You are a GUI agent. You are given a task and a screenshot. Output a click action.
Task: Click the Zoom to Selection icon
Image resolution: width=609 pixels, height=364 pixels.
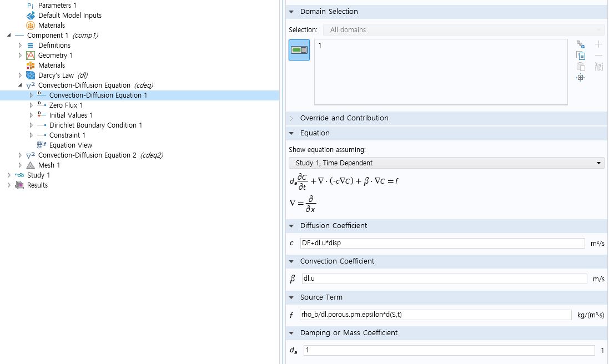(x=581, y=78)
